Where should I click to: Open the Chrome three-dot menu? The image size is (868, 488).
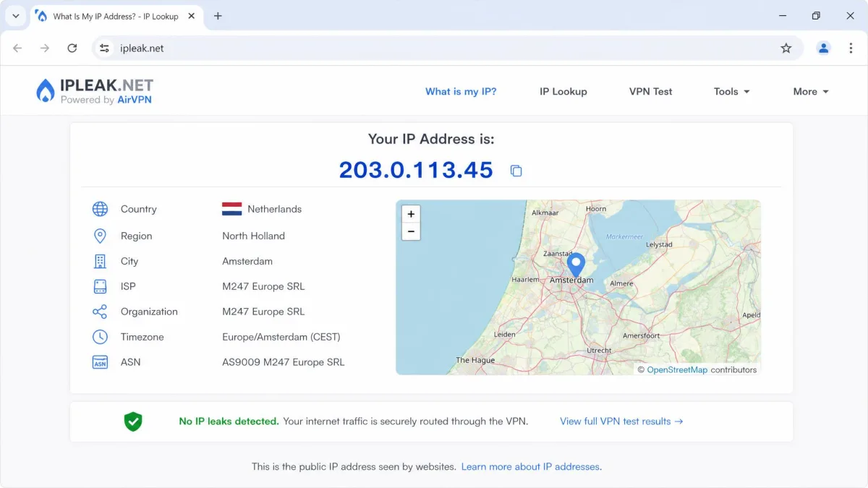click(851, 48)
